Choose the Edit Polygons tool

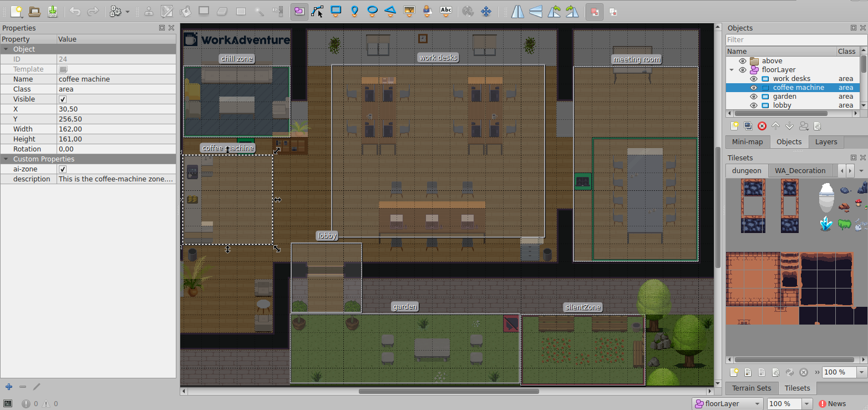coord(318,11)
